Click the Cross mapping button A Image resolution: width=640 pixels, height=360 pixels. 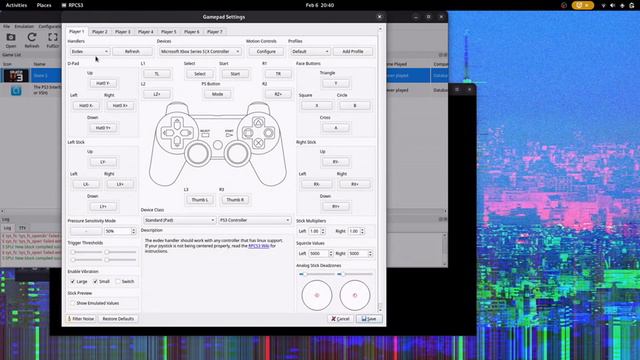[x=336, y=128]
